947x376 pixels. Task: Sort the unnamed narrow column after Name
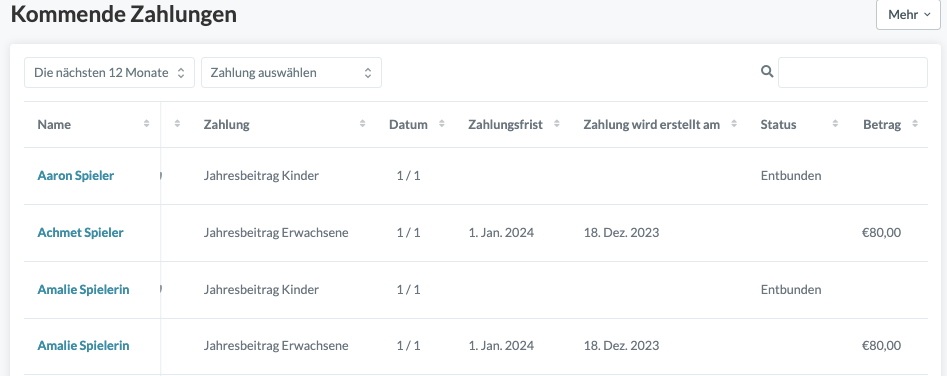177,124
